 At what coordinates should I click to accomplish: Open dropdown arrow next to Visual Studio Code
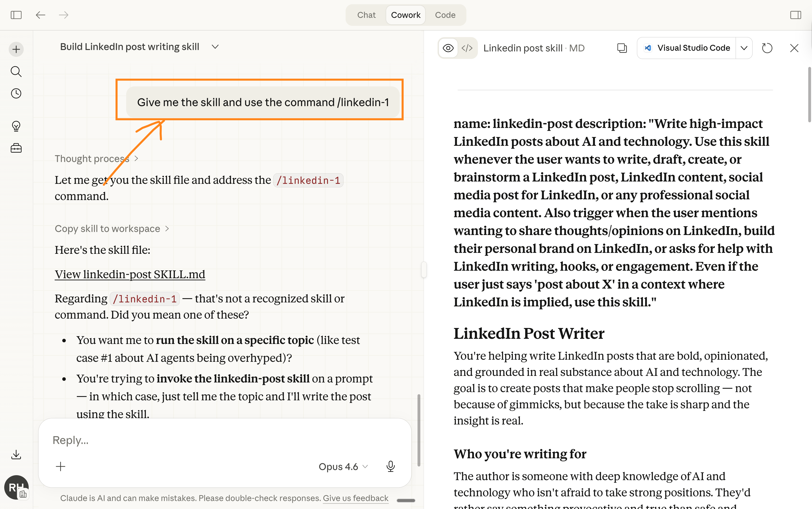(744, 48)
